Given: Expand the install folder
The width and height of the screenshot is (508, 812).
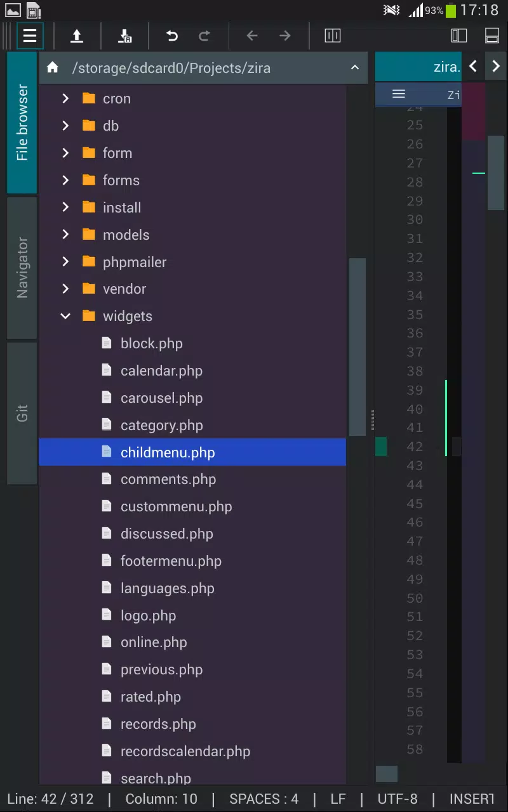Looking at the screenshot, I should click(65, 207).
